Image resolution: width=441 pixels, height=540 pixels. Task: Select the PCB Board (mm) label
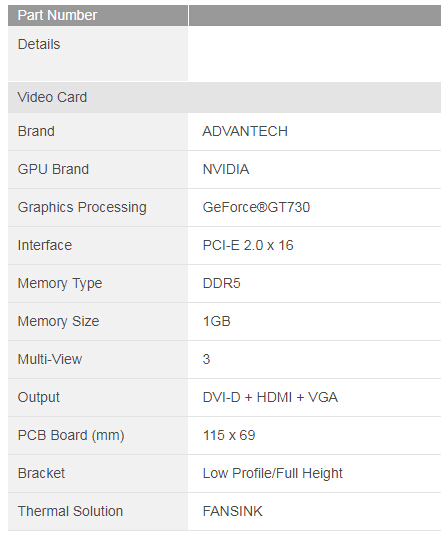point(71,435)
